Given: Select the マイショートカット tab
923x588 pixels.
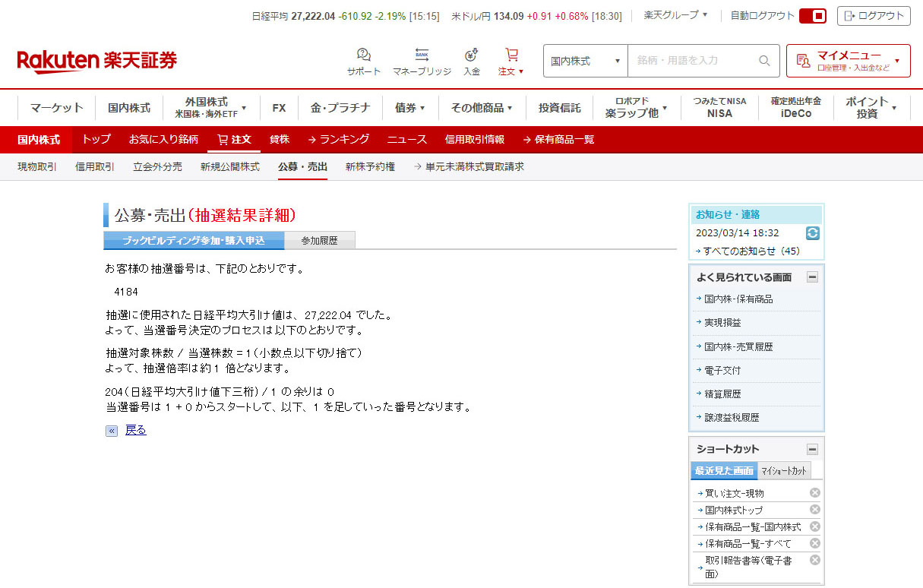Looking at the screenshot, I should pyautogui.click(x=784, y=471).
